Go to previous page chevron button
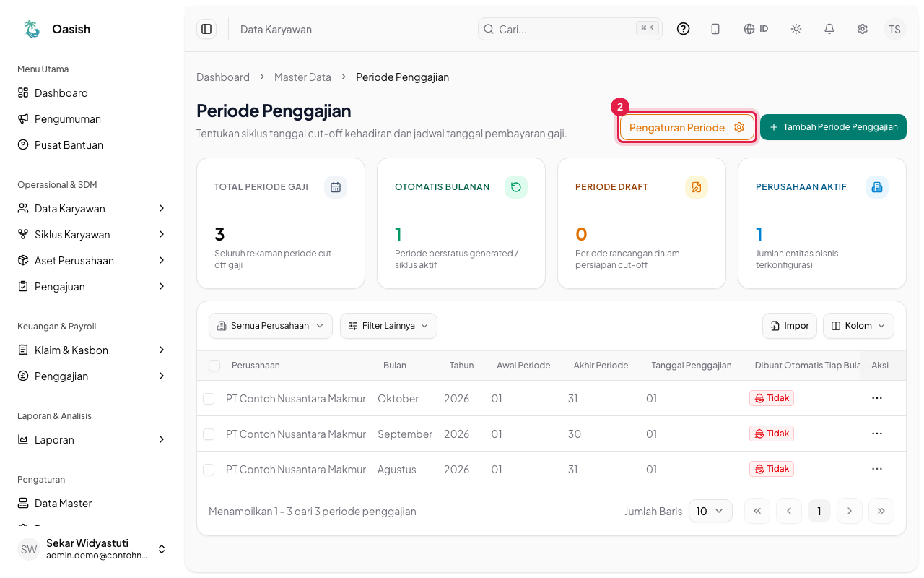The height and width of the screenshot is (578, 924). coord(789,511)
